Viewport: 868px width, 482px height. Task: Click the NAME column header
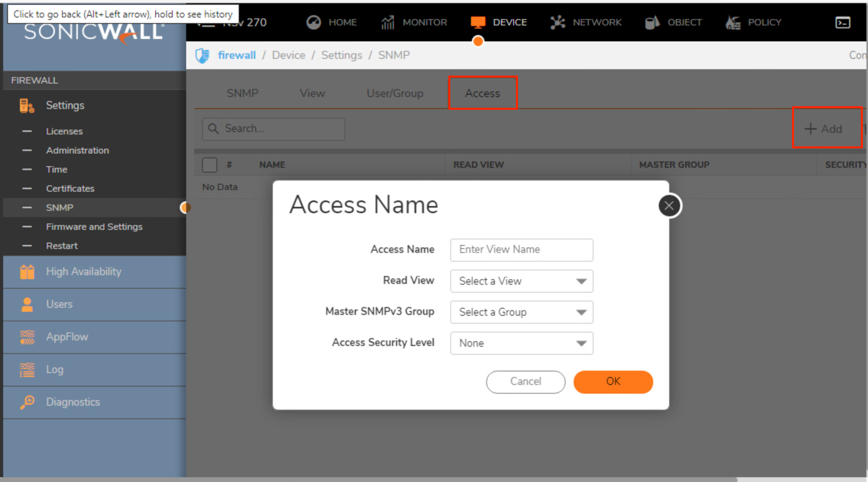[272, 165]
